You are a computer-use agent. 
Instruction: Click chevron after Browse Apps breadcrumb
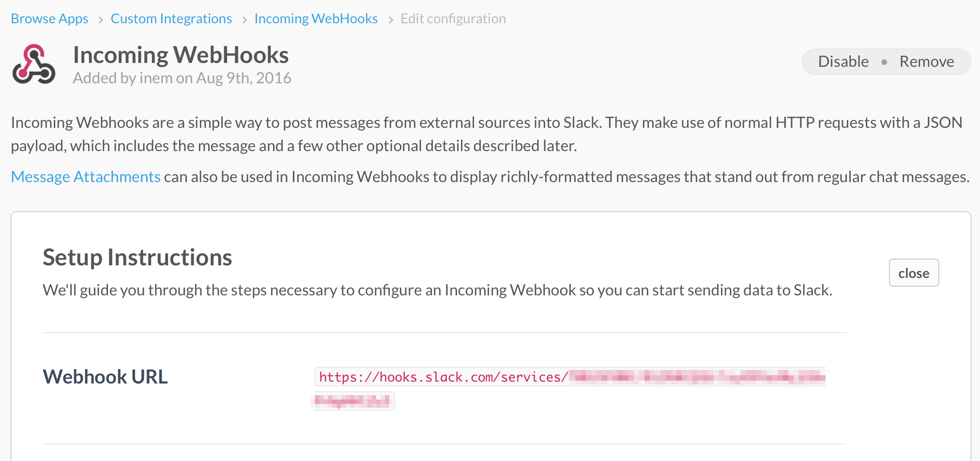(x=100, y=19)
